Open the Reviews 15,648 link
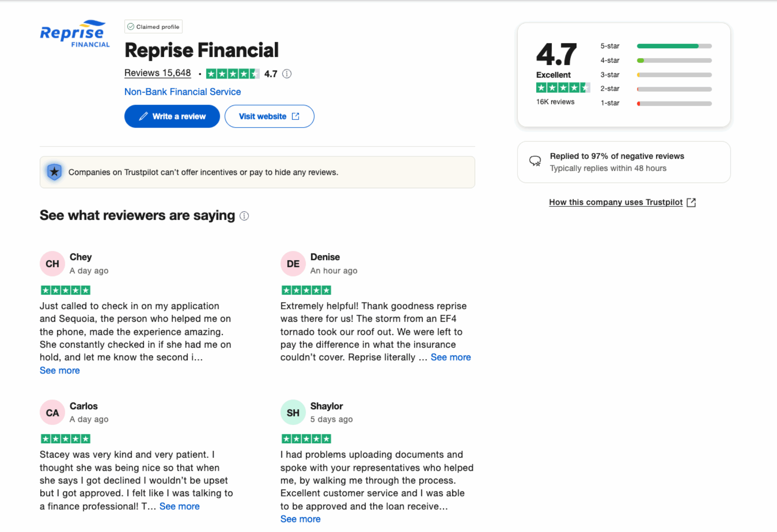Viewport: 777px width, 532px height. [x=158, y=73]
